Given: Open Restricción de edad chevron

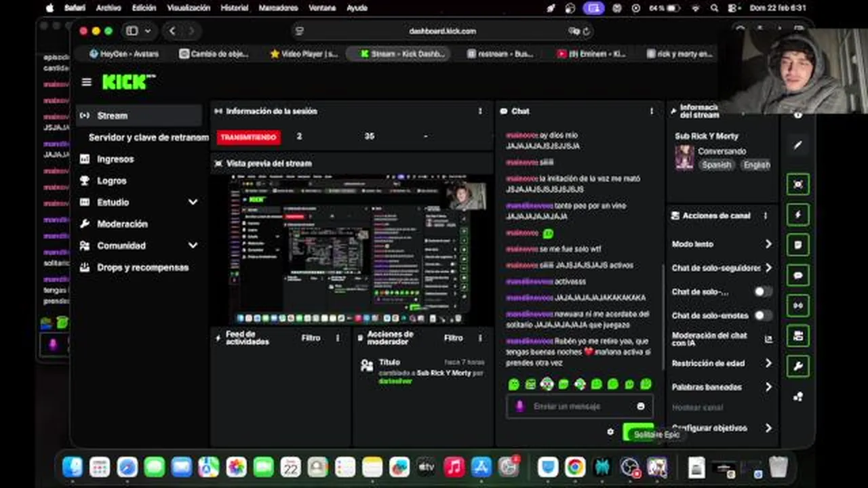Looking at the screenshot, I should [x=768, y=363].
